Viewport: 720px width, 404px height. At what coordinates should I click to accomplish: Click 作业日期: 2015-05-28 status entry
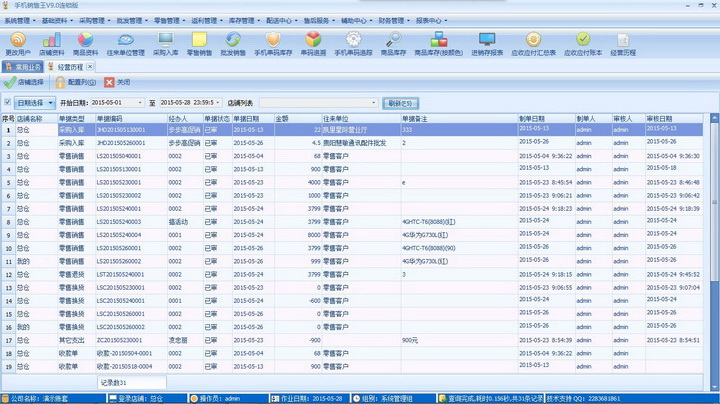(x=309, y=398)
